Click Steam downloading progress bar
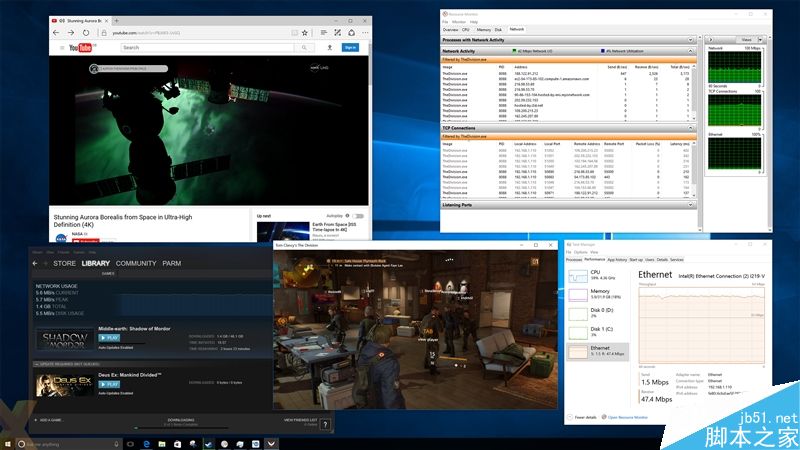The width and height of the screenshot is (800, 450). pos(181,428)
